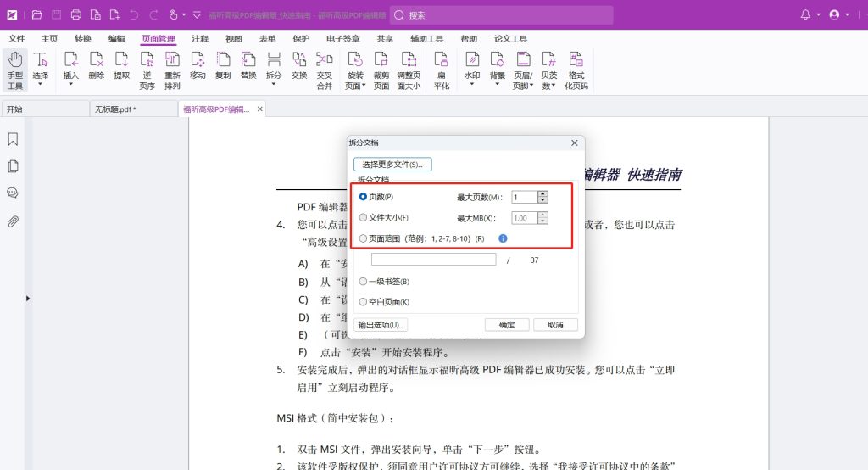Open the Bookmarks panel in left sidebar
Screen dimensions: 868x470
[13, 139]
